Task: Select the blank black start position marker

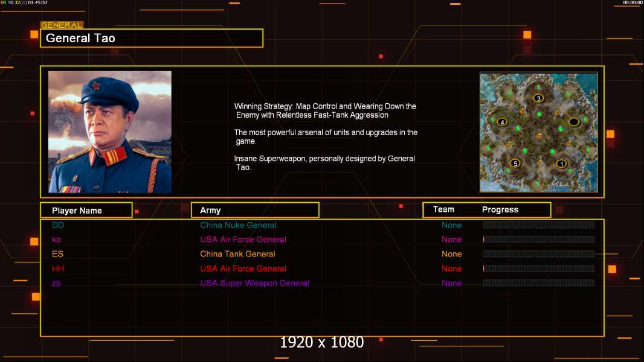Action: point(574,122)
